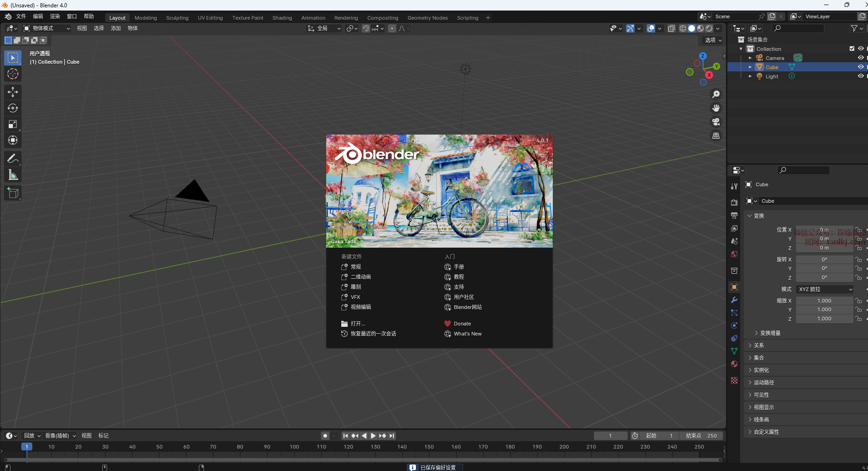This screenshot has height=471, width=868.
Task: Click the Donate link on splash
Action: click(462, 324)
